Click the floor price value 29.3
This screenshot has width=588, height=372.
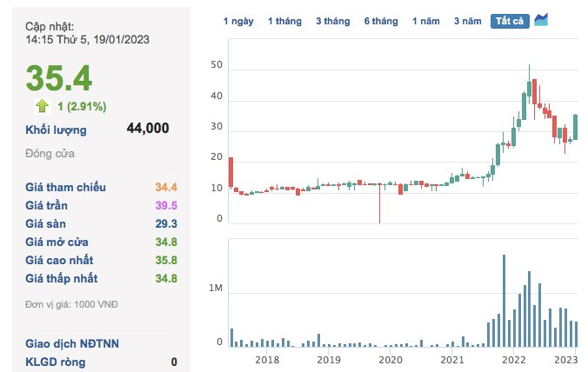tap(166, 223)
